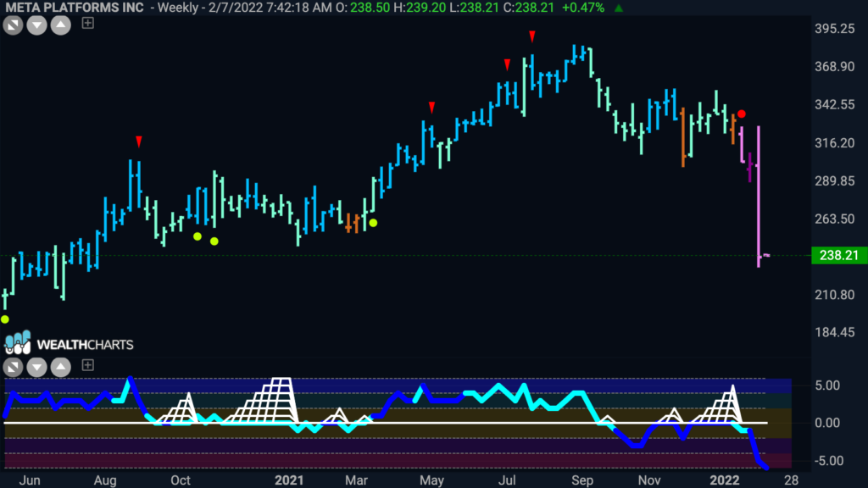868x488 pixels.
Task: Click the price panel plus icon
Action: click(x=87, y=23)
